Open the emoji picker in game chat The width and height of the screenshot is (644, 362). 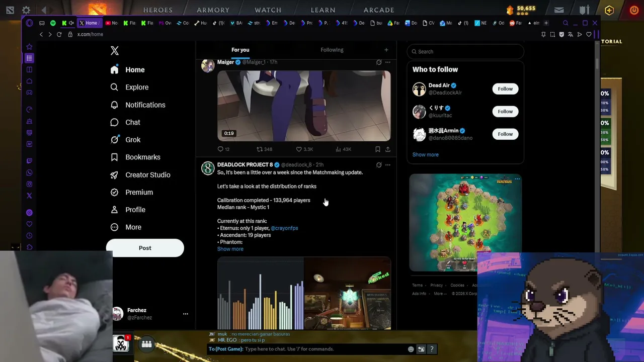pos(411,349)
